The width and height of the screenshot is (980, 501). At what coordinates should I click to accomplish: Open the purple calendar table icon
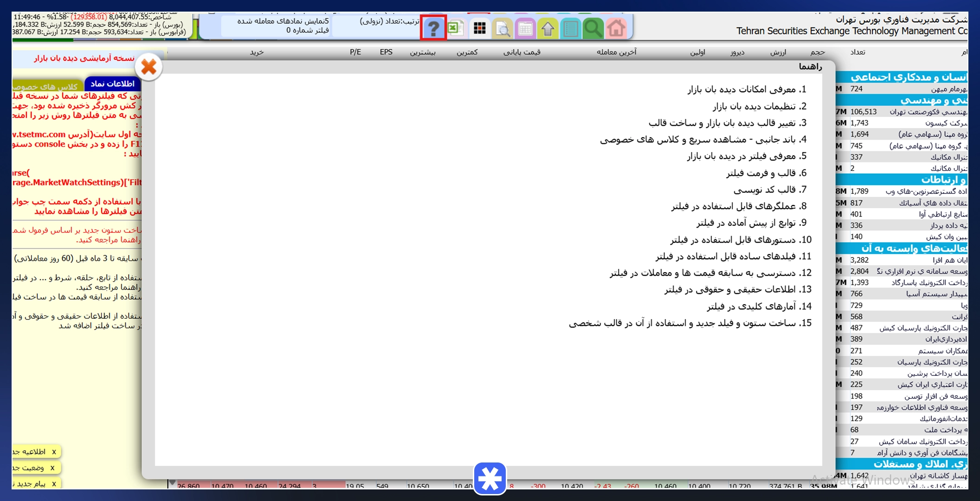point(525,28)
